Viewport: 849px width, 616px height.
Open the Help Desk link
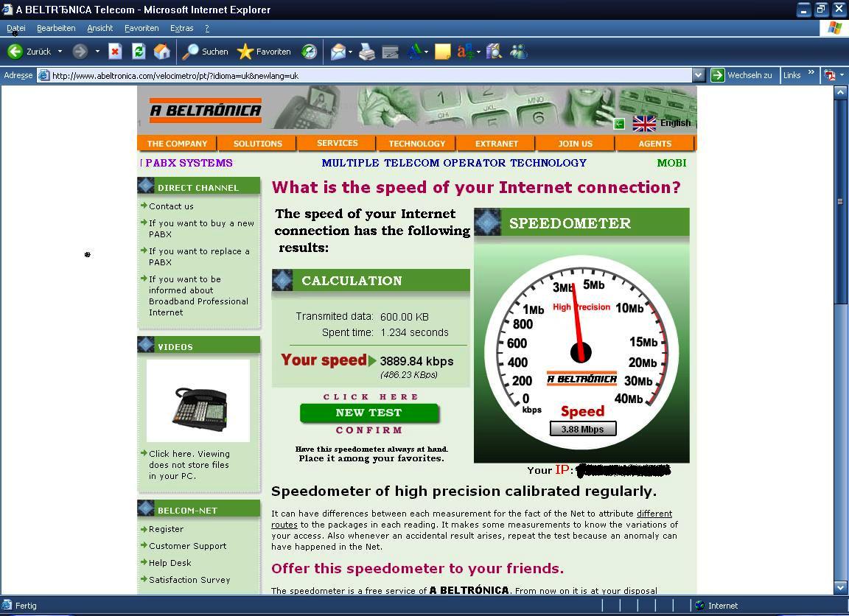point(170,563)
